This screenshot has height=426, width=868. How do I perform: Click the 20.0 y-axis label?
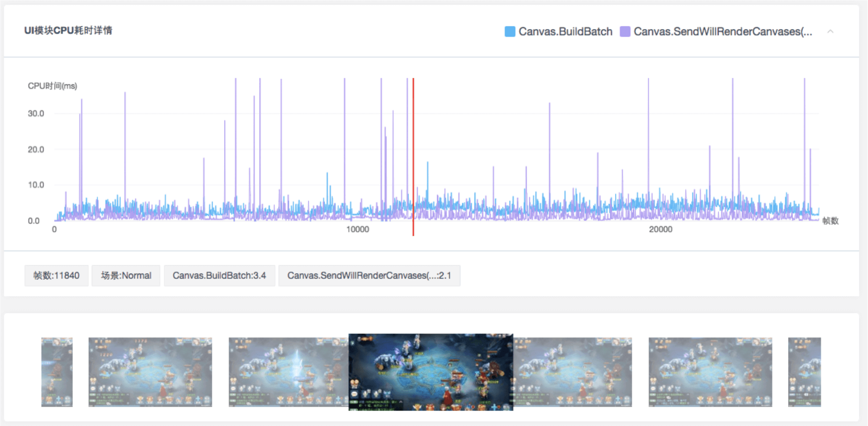[36, 150]
